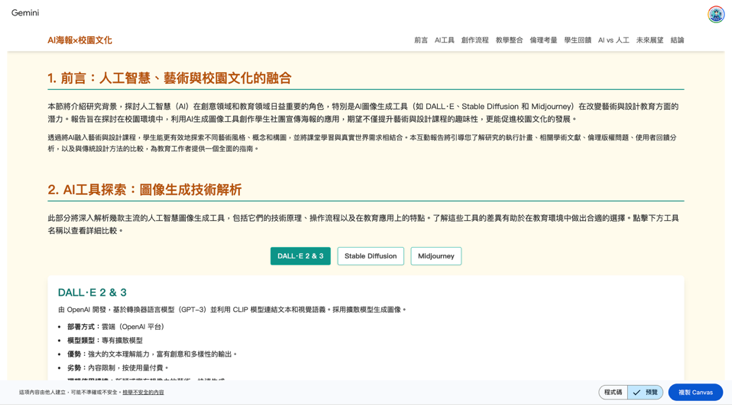Open 創作流程 in the navigation bar
Viewport: 732px width, 405px height.
(475, 41)
